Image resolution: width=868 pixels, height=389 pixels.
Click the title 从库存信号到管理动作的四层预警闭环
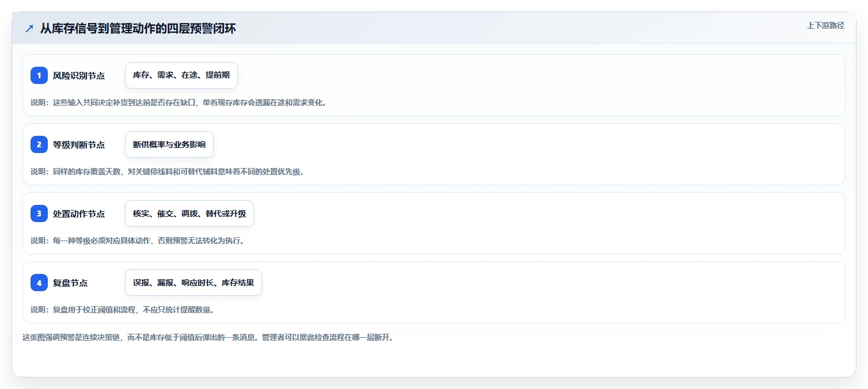coord(138,28)
